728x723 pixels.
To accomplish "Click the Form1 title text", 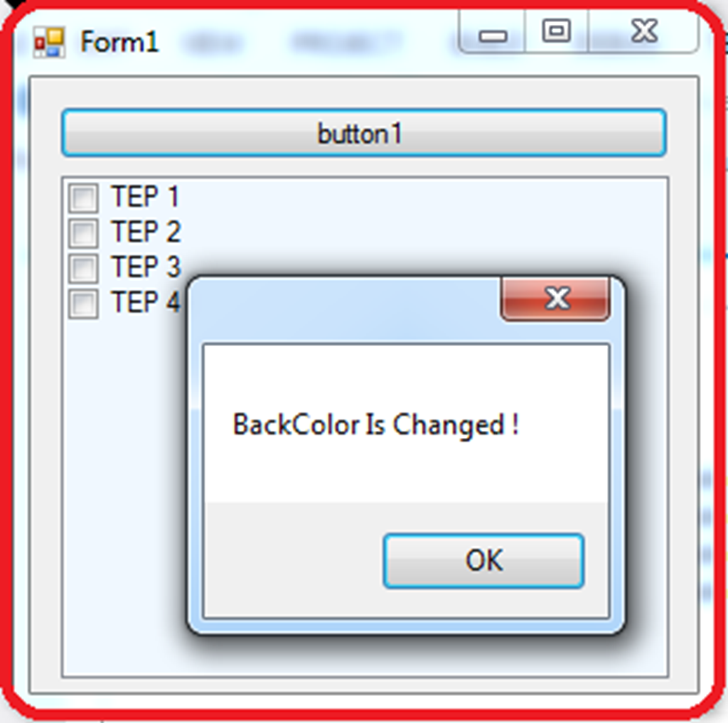I will (119, 42).
